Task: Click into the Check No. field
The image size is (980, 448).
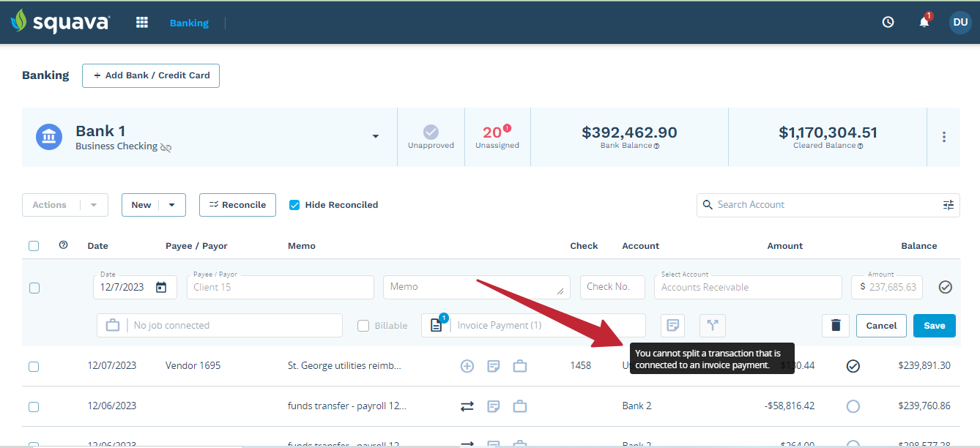Action: pyautogui.click(x=612, y=287)
